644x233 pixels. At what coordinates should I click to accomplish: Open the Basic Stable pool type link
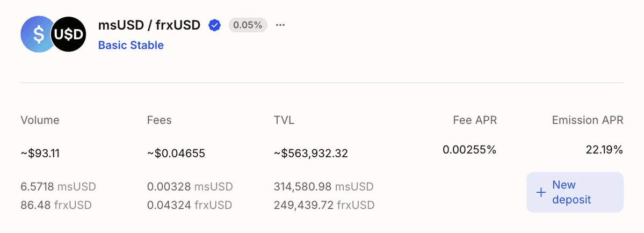pyautogui.click(x=131, y=45)
